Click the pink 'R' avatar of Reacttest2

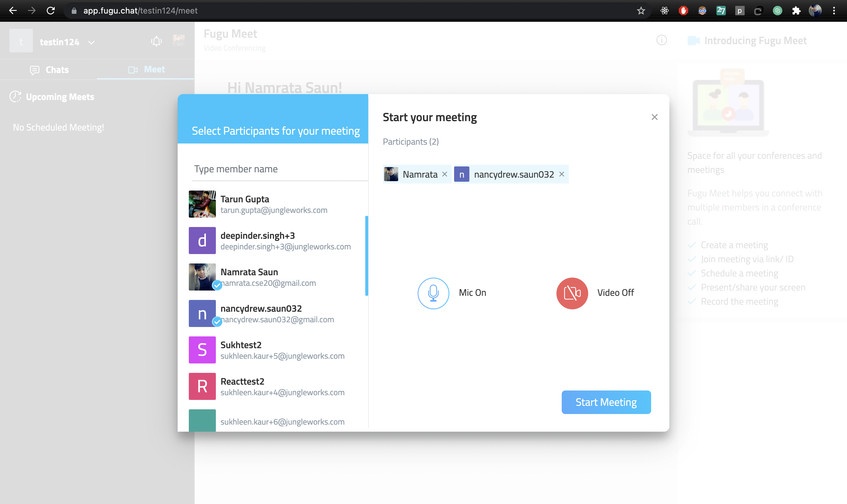click(x=202, y=386)
